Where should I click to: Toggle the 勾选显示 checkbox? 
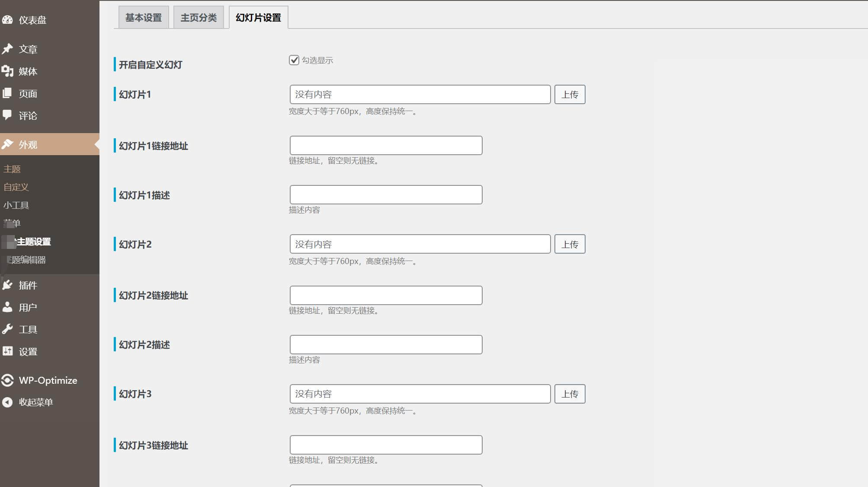tap(294, 60)
